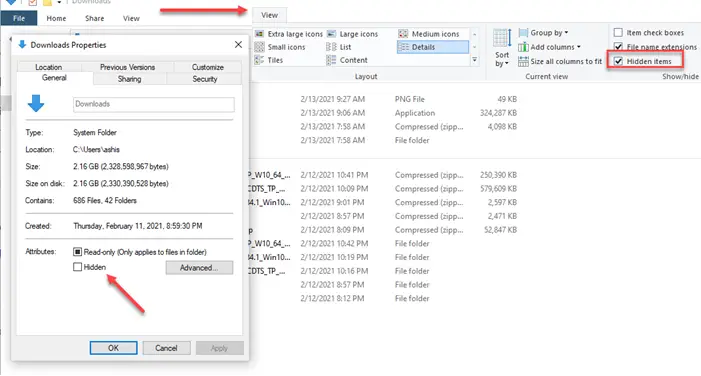
Task: Select List layout option
Action: [x=338, y=47]
